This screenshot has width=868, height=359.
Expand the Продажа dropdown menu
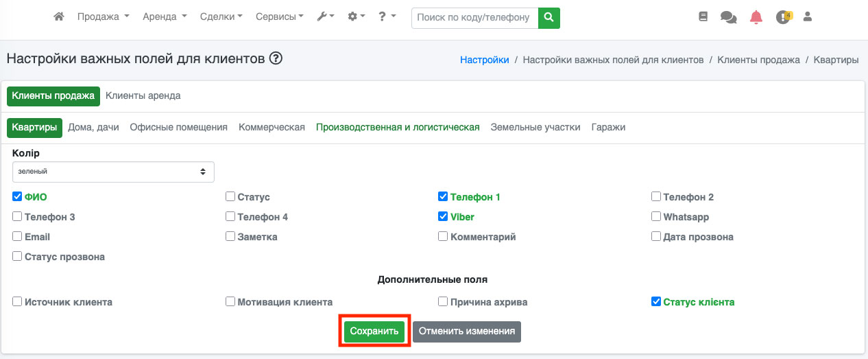click(x=103, y=17)
